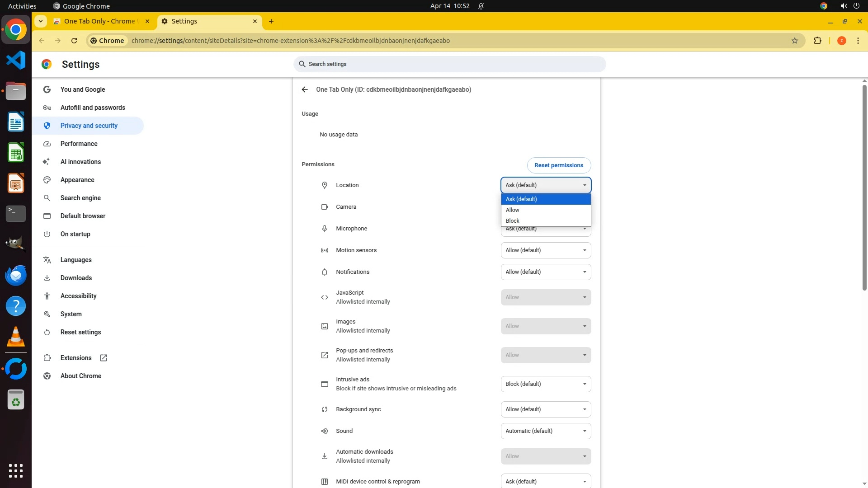Screen dimensions: 868x488
Task: Click the search tabs down arrow
Action: 41,21
